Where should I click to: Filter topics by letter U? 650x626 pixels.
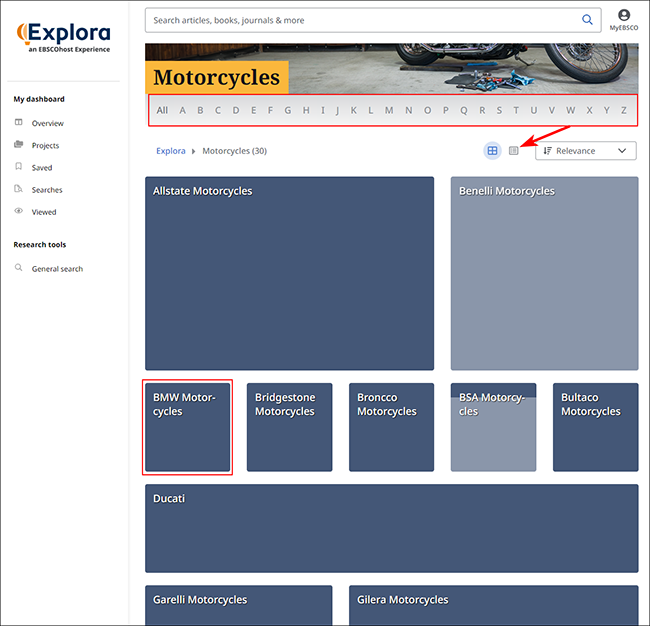[x=534, y=110]
